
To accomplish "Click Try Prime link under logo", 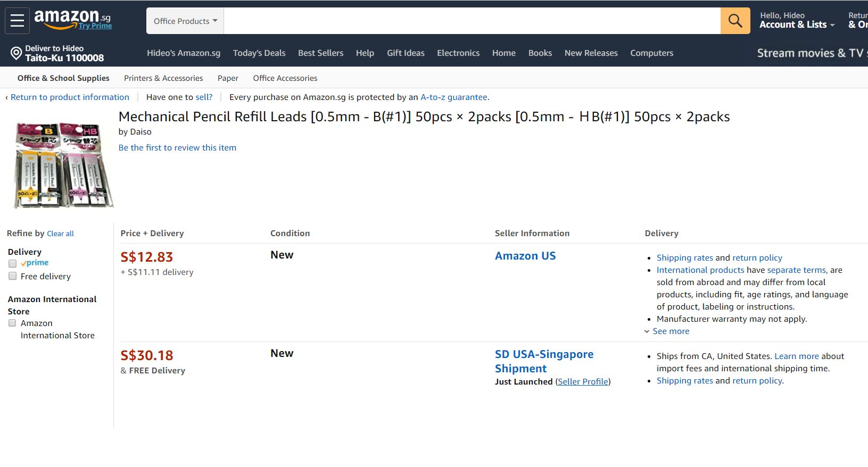I will (x=95, y=26).
